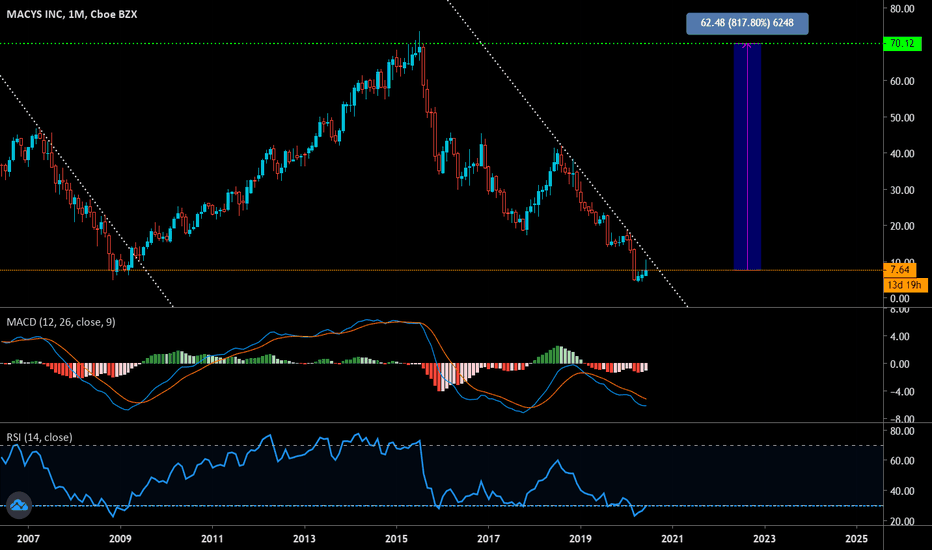Click the 2023 time axis label
The width and height of the screenshot is (932, 550).
click(764, 539)
